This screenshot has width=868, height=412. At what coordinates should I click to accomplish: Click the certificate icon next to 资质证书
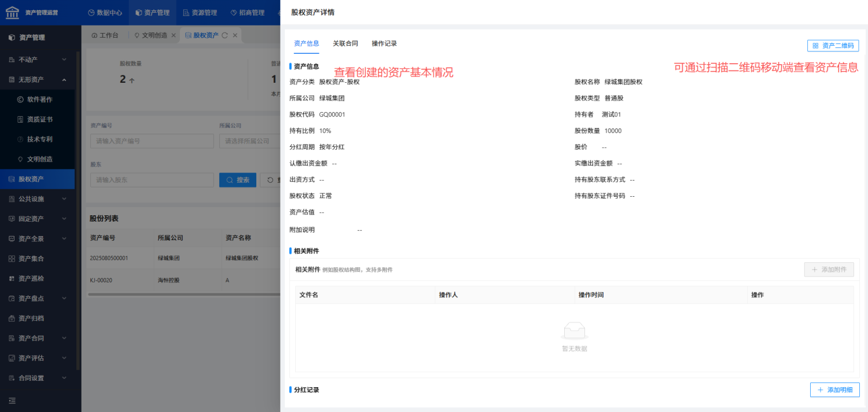click(x=20, y=119)
